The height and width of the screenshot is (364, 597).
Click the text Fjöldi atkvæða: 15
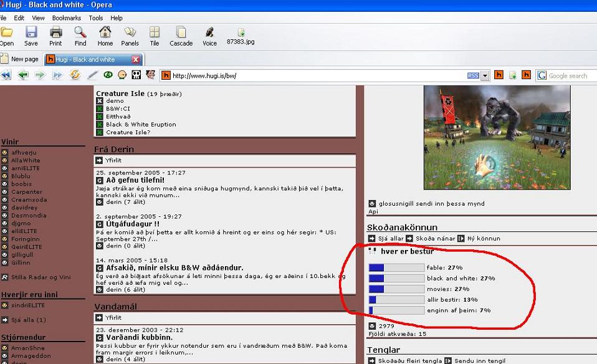pyautogui.click(x=397, y=334)
